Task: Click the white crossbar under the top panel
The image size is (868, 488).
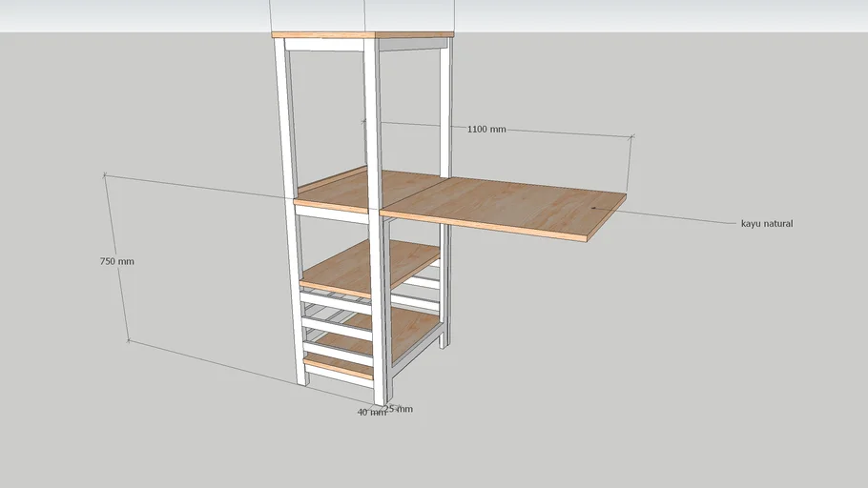Action: pos(324,45)
